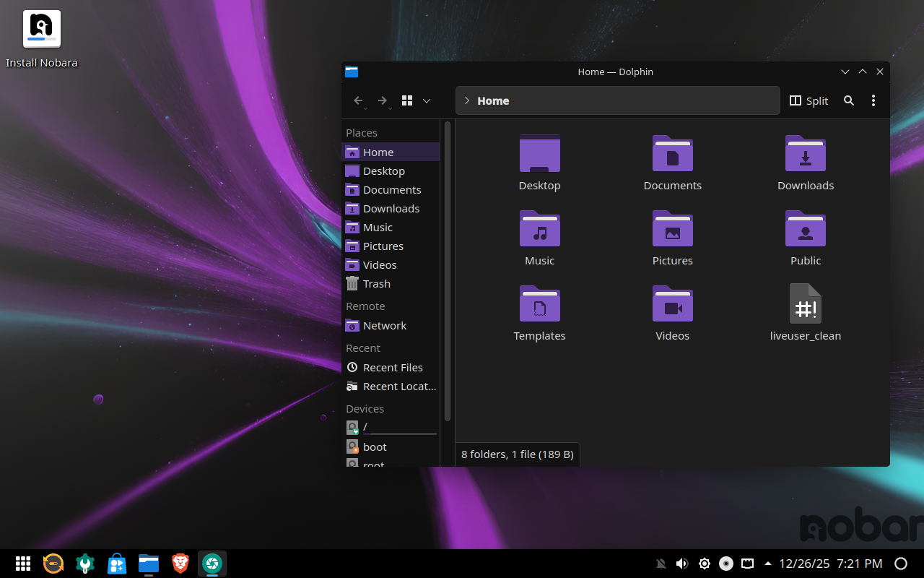Navigate back using the back arrow
The height and width of the screenshot is (578, 924).
(x=359, y=100)
